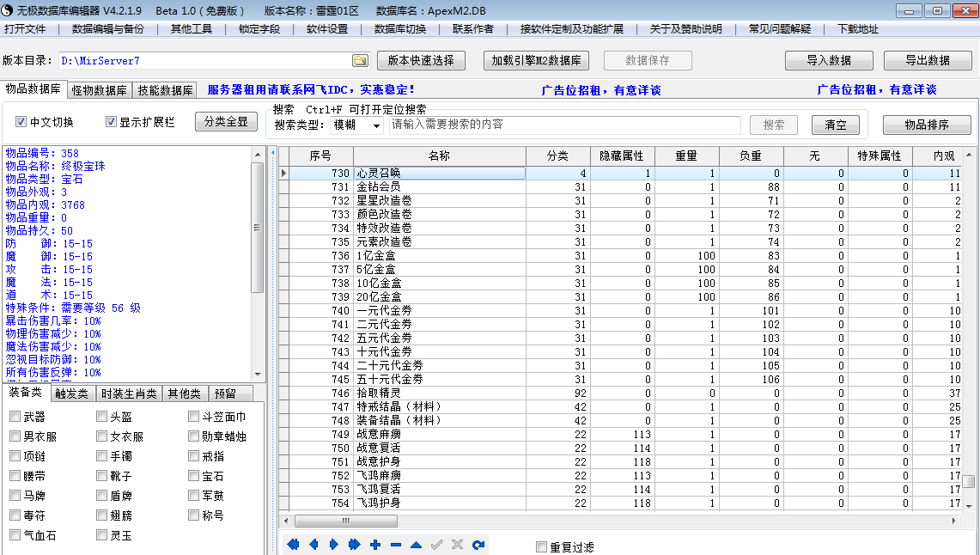980x555 pixels.
Task: Jump to last record with double-right arrow
Action: coord(355,545)
